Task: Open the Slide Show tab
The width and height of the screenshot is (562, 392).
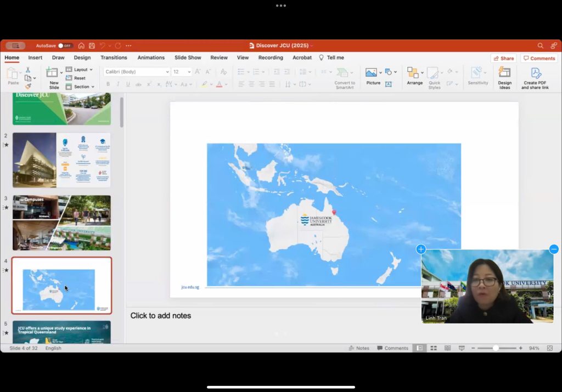Action: pos(188,58)
